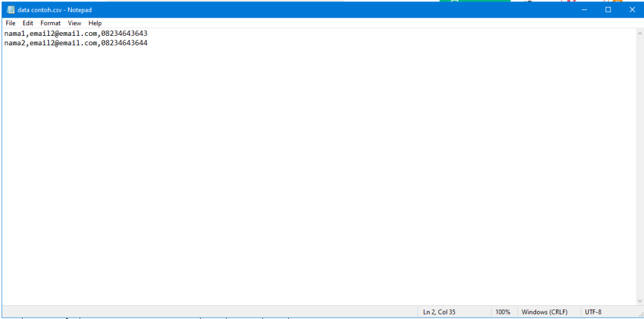The height and width of the screenshot is (319, 644).
Task: Open the File menu
Action: (x=11, y=23)
